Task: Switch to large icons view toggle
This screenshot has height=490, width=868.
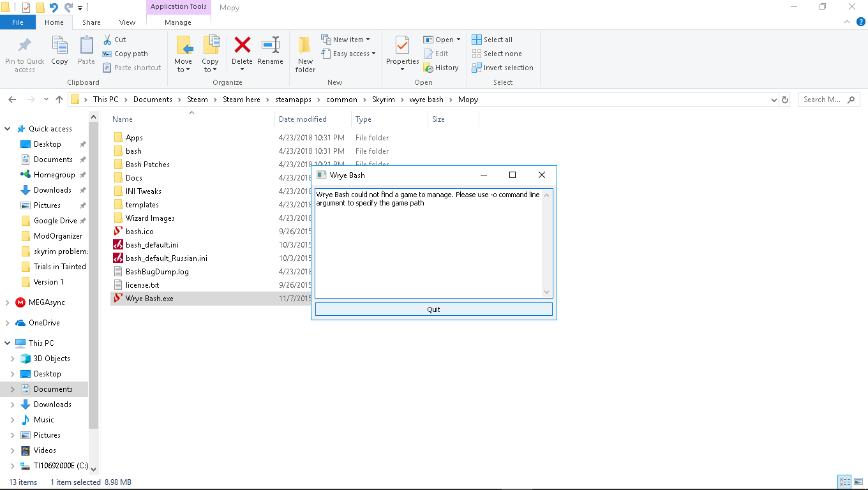Action: [857, 482]
